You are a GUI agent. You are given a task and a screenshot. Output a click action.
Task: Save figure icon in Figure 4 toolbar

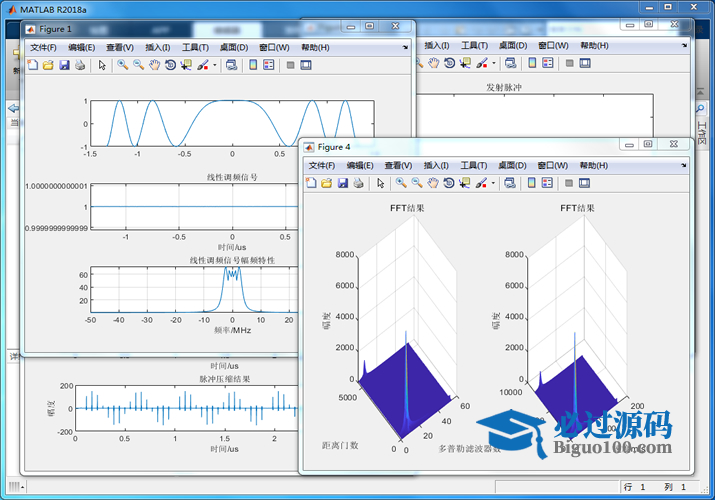click(343, 183)
